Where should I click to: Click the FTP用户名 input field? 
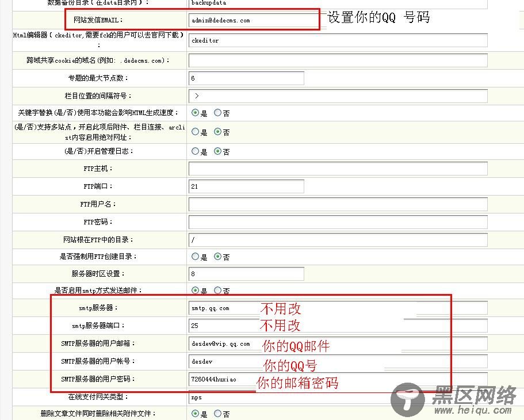click(338, 204)
